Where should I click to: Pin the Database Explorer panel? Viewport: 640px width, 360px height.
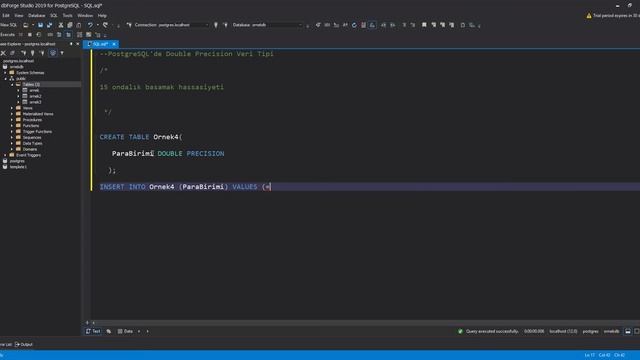71,44
